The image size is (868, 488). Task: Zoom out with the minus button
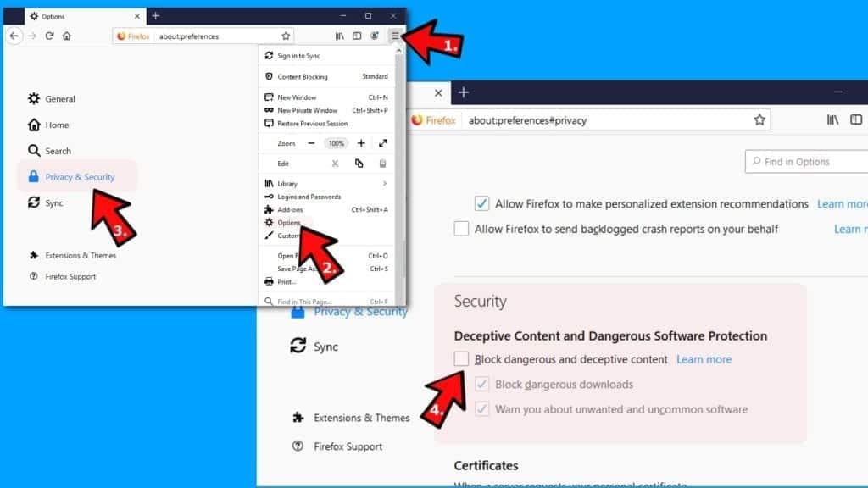click(311, 143)
